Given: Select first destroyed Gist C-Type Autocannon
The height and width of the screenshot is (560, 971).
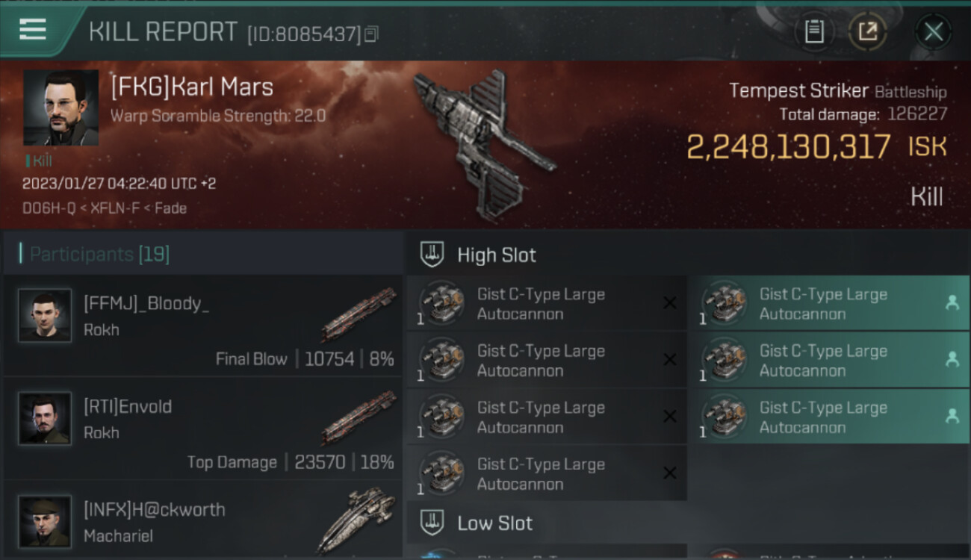Looking at the screenshot, I should coord(547,304).
